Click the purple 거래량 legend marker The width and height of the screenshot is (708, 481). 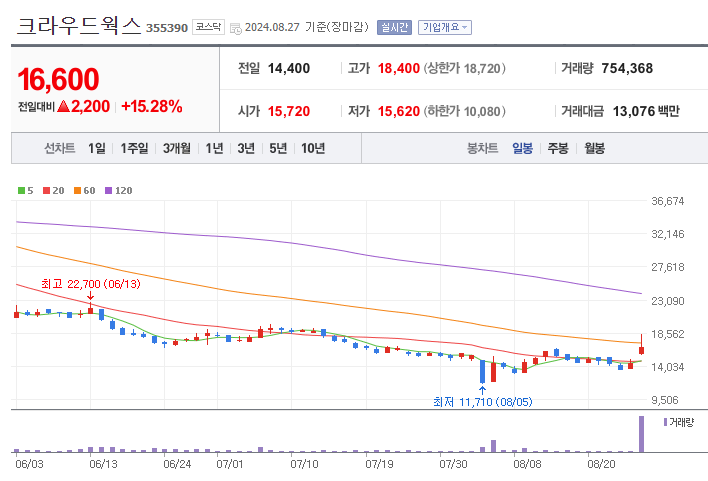[x=665, y=422]
